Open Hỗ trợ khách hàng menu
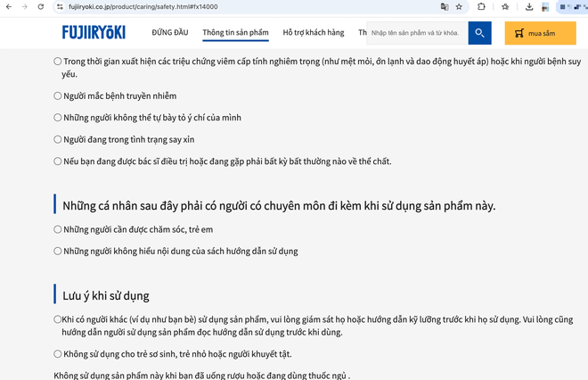The width and height of the screenshot is (588, 380). click(x=314, y=33)
